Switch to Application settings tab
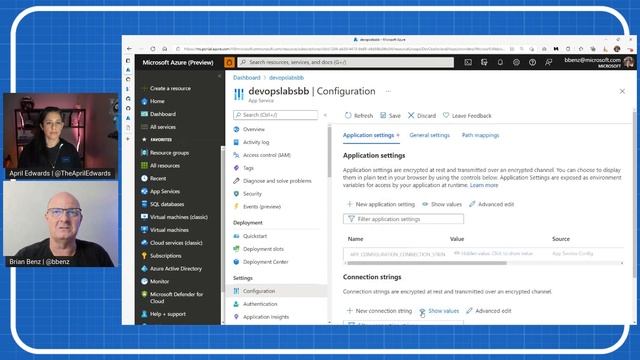640x360 pixels. (371, 135)
